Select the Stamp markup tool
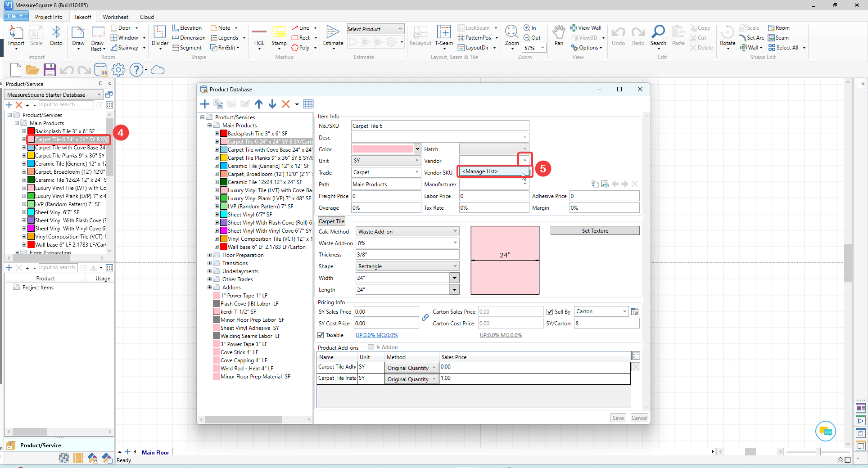Viewport: 868px width, 468px height. [279, 37]
